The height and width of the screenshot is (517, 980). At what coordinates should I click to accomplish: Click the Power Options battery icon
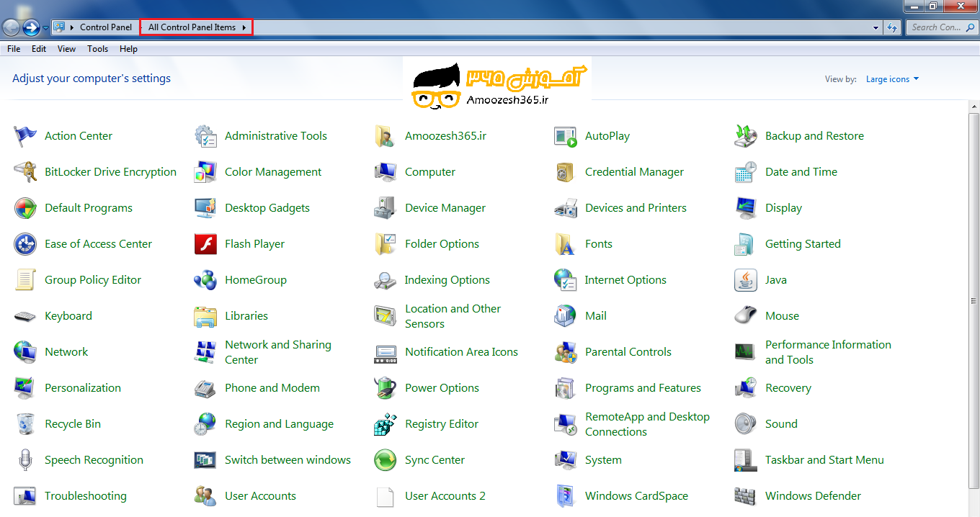386,388
